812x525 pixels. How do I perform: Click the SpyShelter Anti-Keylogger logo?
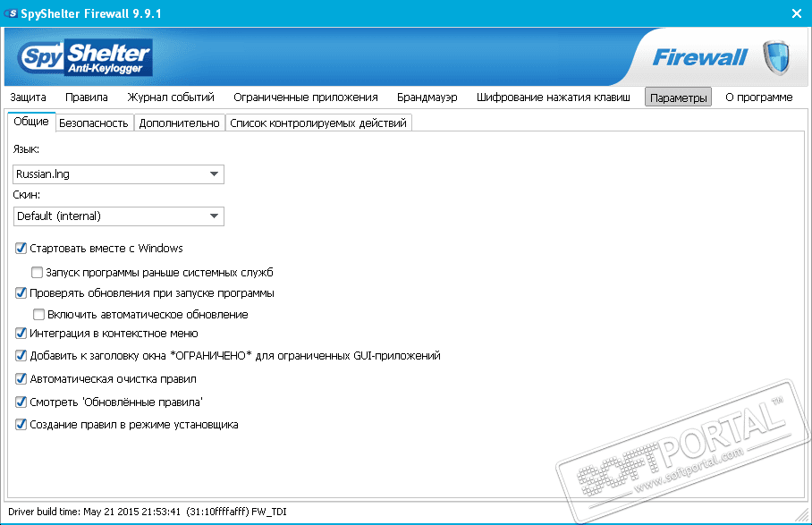85,57
